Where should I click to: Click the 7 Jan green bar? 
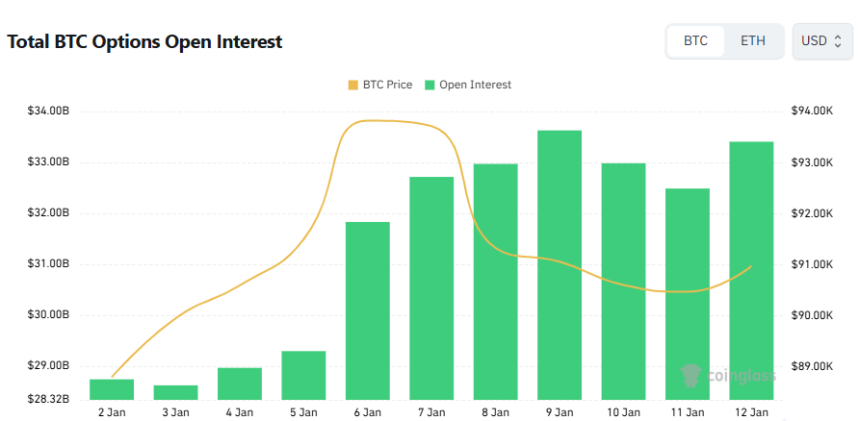point(431,288)
